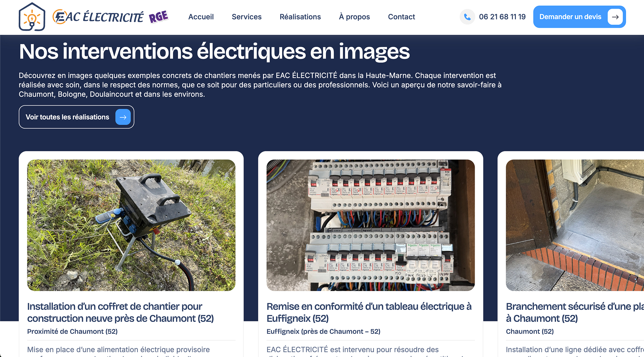
Task: Click the blue phone icon
Action: [x=467, y=17]
